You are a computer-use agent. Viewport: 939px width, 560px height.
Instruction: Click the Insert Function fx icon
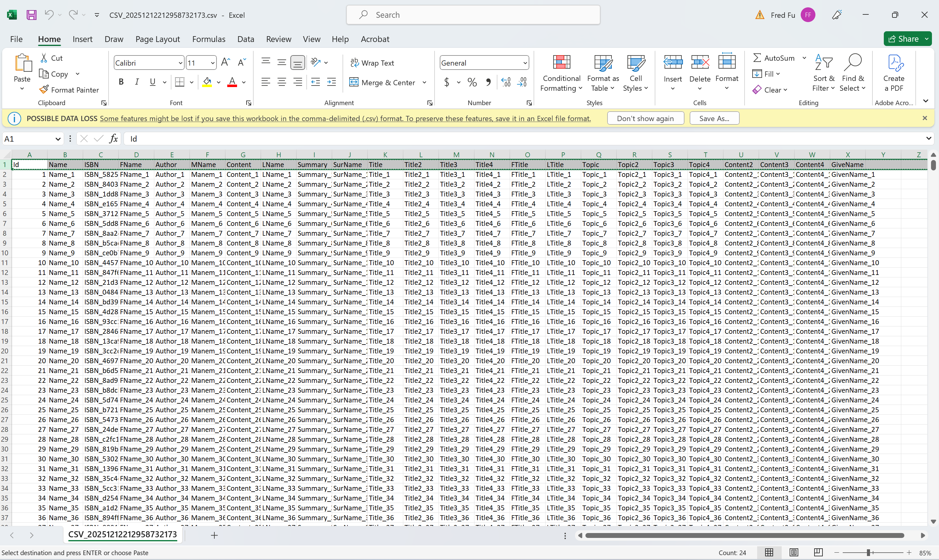click(x=113, y=139)
